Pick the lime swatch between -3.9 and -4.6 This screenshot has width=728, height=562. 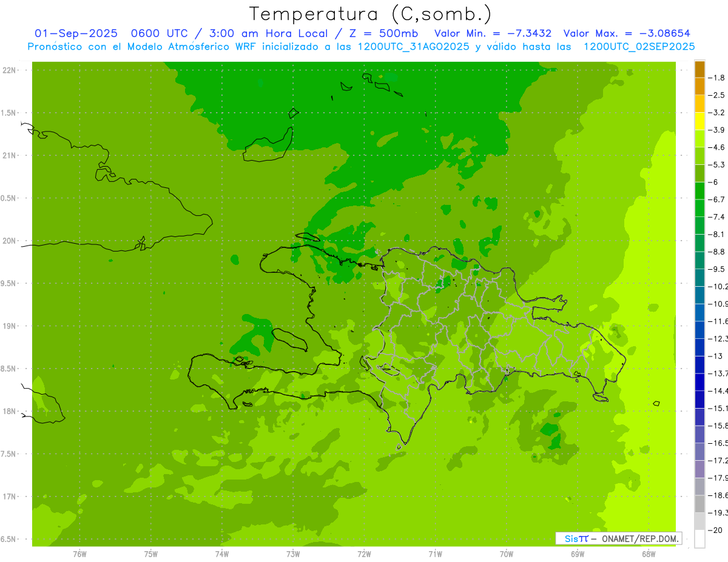700,139
